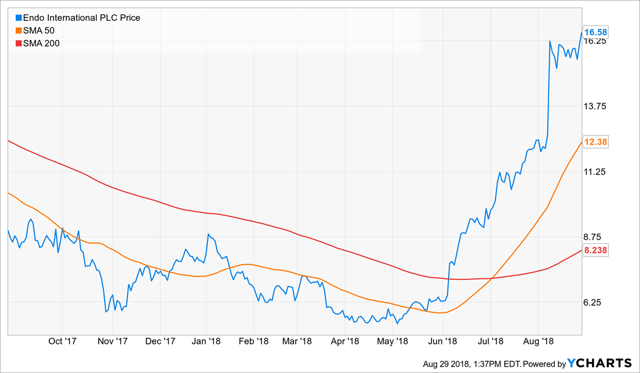
Task: Open the YCHARTS logo link
Action: point(600,363)
